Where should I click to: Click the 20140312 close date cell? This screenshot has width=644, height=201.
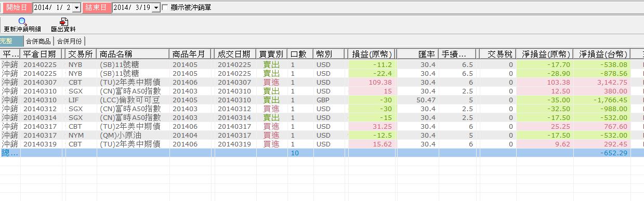click(x=42, y=109)
